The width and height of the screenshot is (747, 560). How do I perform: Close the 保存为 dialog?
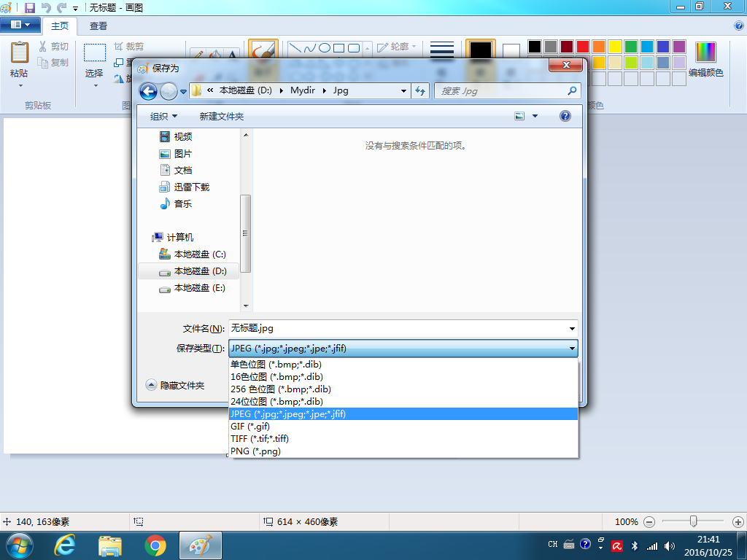coord(566,65)
